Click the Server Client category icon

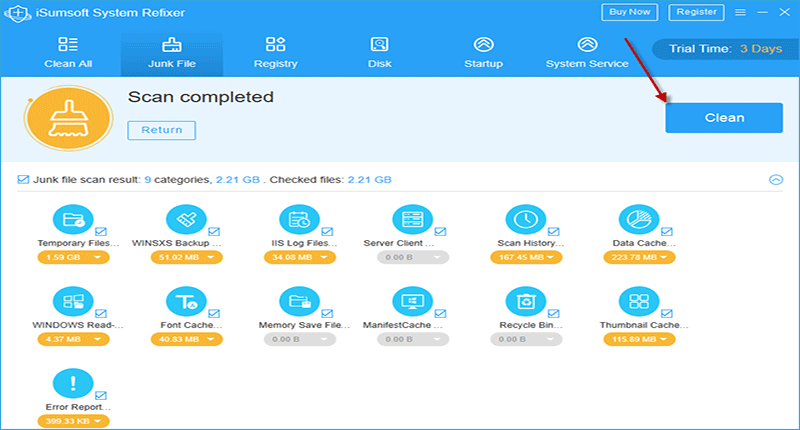click(x=412, y=219)
